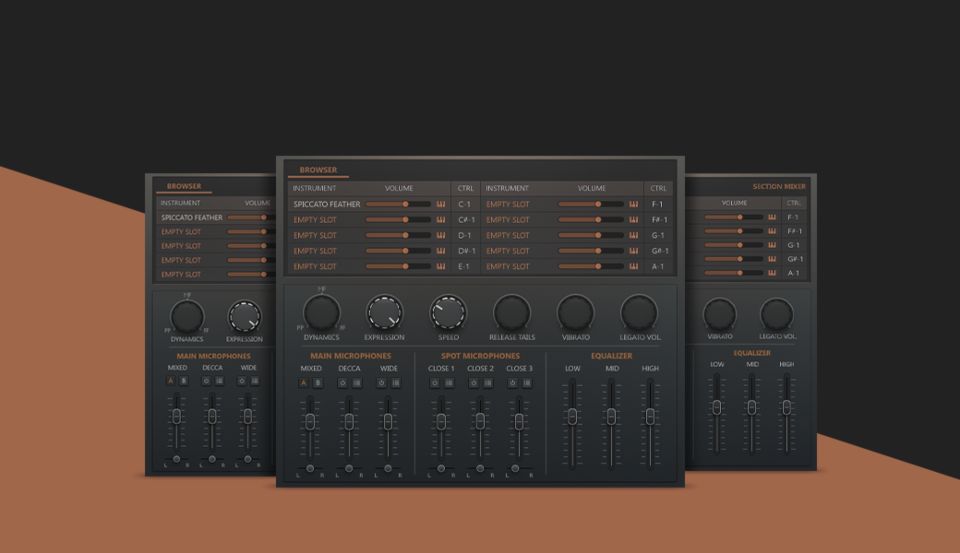The width and height of the screenshot is (960, 553).
Task: Select Mixed A button in center window
Action: click(303, 383)
